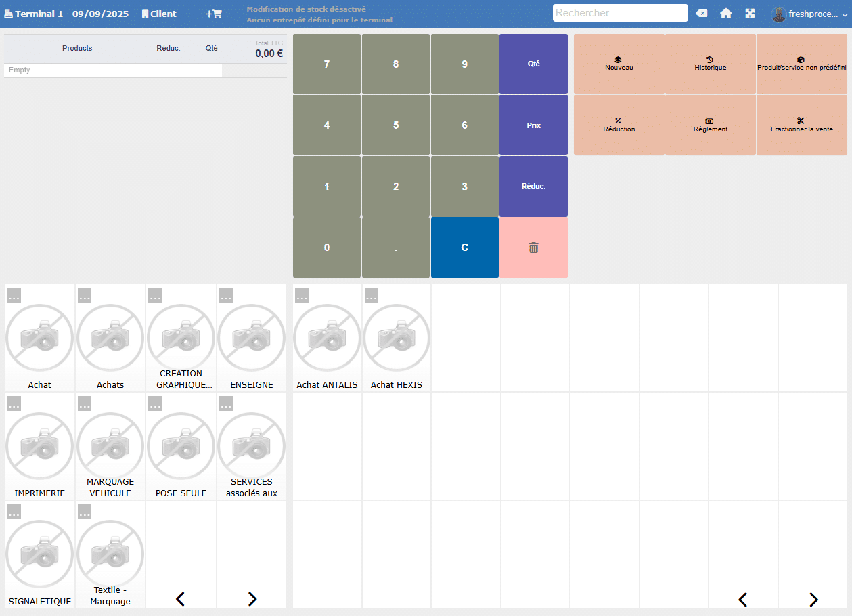Open the Règlement payment button
Viewport: 852px width, 616px height.
[x=710, y=125]
